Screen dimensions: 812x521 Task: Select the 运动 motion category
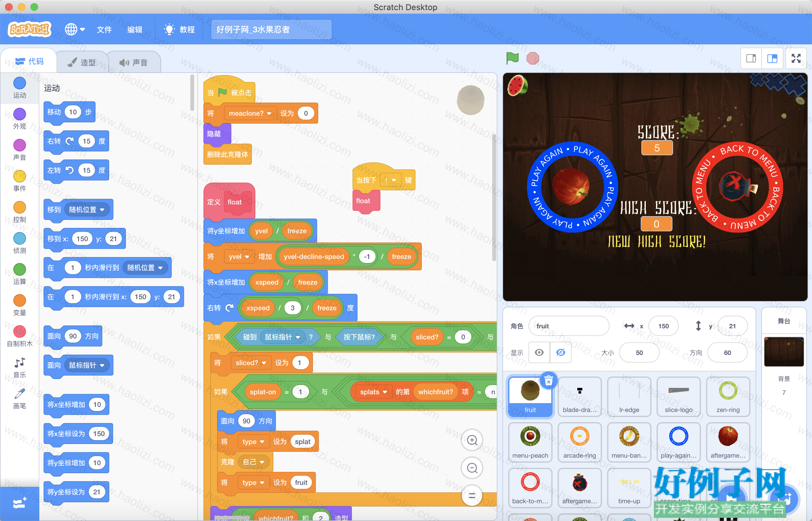[x=19, y=88]
